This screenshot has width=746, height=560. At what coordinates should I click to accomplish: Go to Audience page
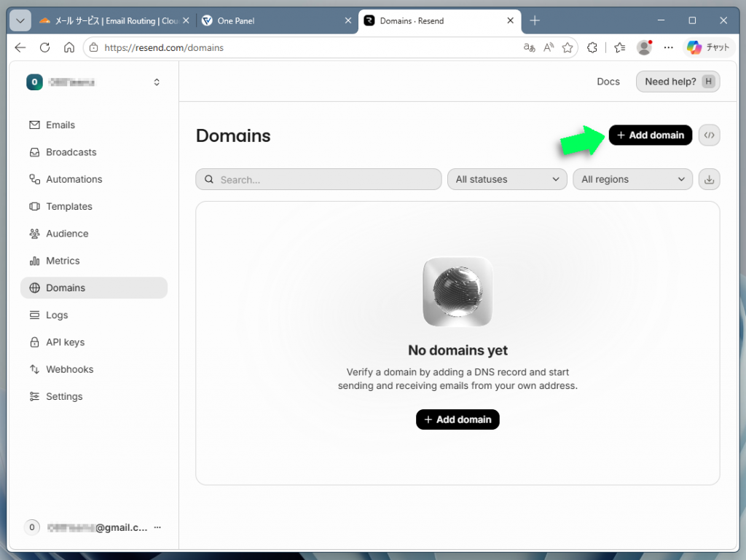[x=94, y=234]
